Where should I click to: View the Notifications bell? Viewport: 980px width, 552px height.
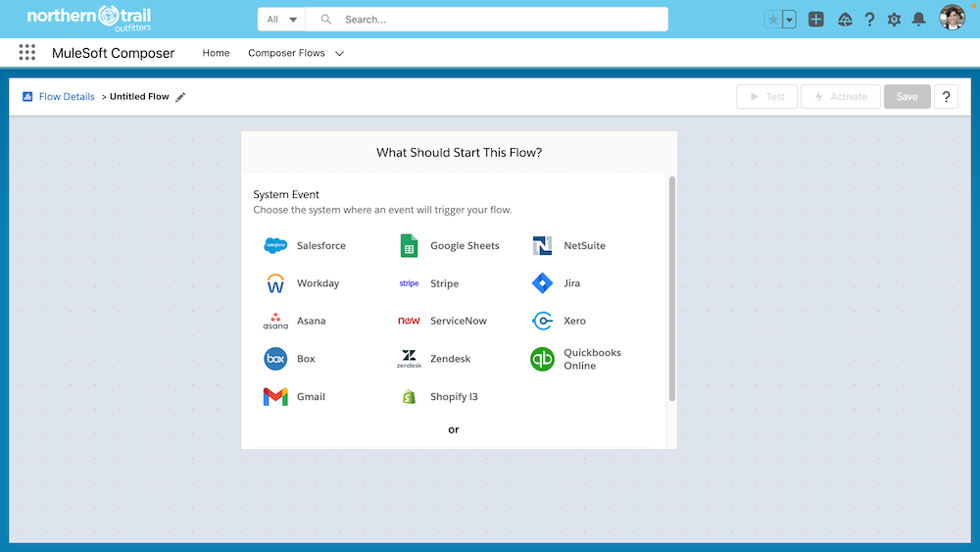(918, 20)
